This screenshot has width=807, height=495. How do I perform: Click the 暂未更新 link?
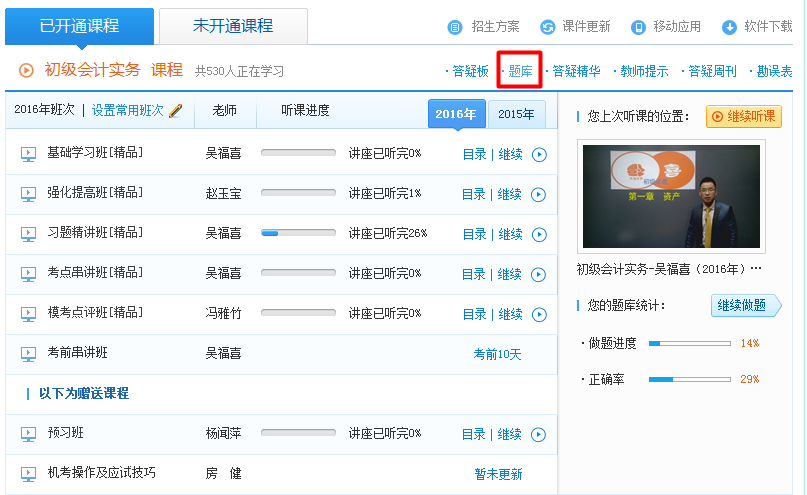point(498,474)
